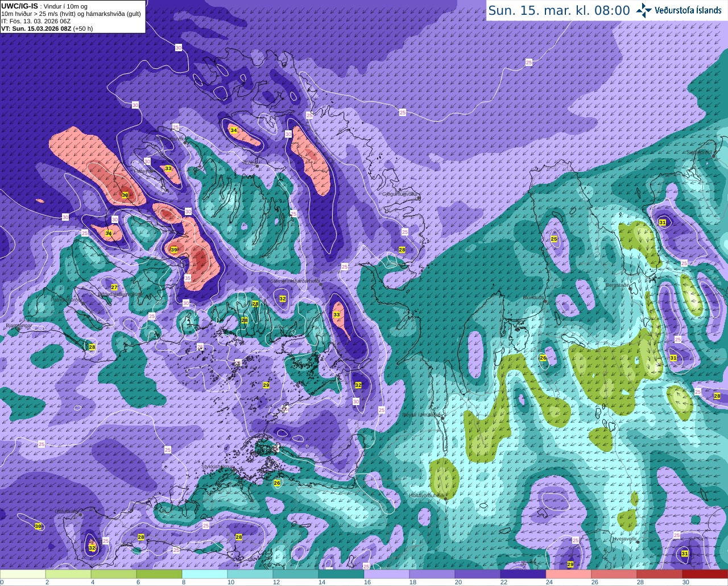The width and height of the screenshot is (728, 586).
Task: Click the yellow gust label 26 near Stykkishólmur
Action: (x=277, y=483)
